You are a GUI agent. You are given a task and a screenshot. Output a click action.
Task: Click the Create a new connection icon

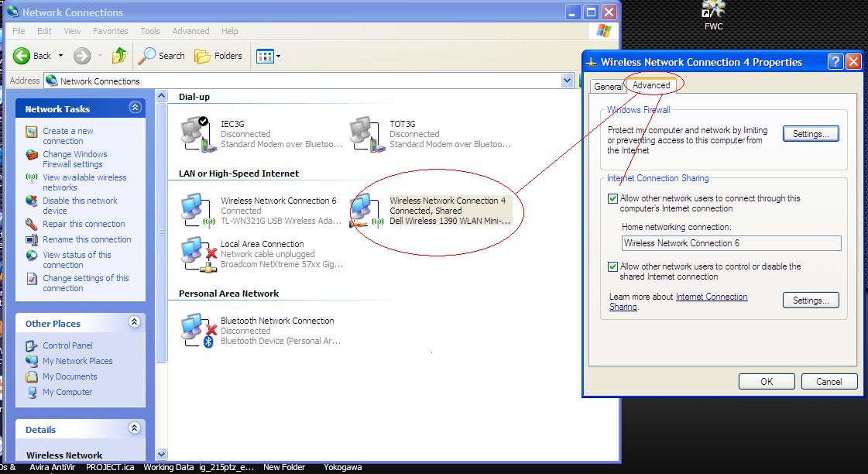pos(32,132)
